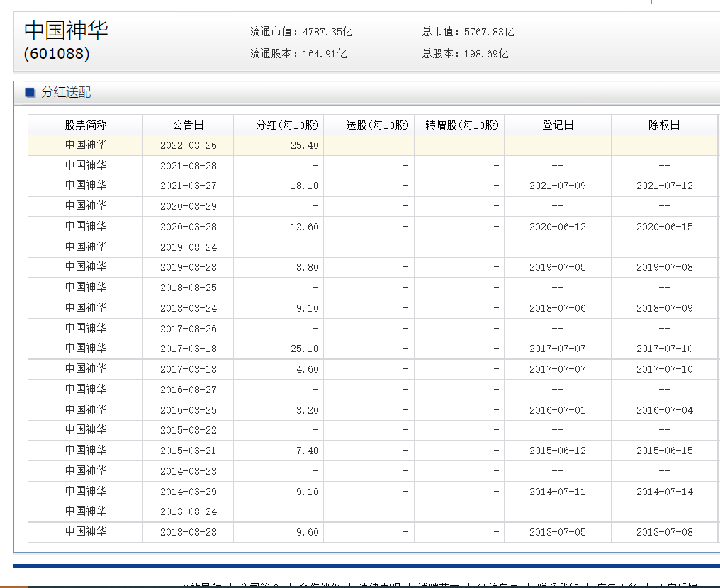Click the 2018-07-06 registration date
The image size is (720, 588).
[x=558, y=308]
